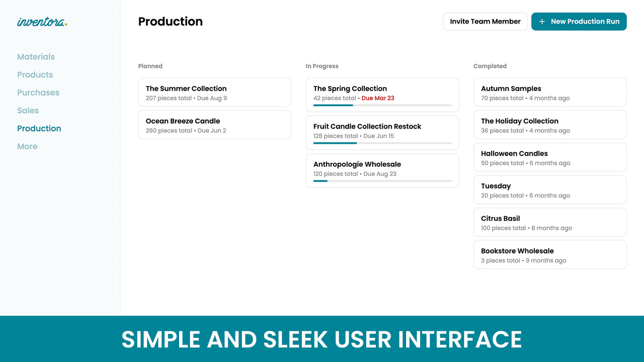Viewport: 644px width, 362px height.
Task: Click the Invite Team Member button
Action: (485, 22)
